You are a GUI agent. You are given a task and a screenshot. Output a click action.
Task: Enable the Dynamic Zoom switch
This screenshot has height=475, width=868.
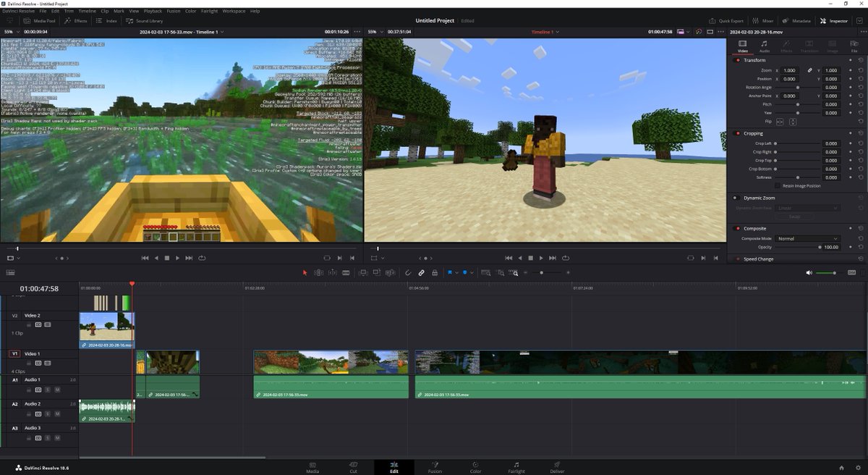[736, 198]
